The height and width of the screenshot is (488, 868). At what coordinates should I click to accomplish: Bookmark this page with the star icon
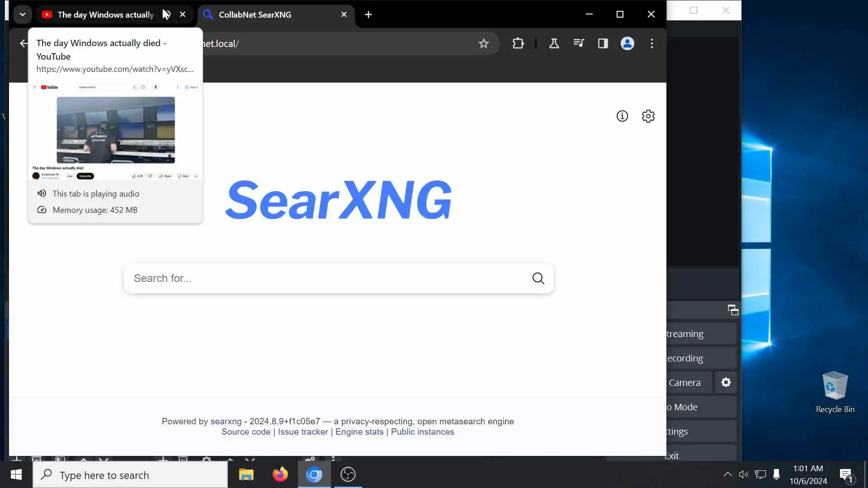pos(484,43)
